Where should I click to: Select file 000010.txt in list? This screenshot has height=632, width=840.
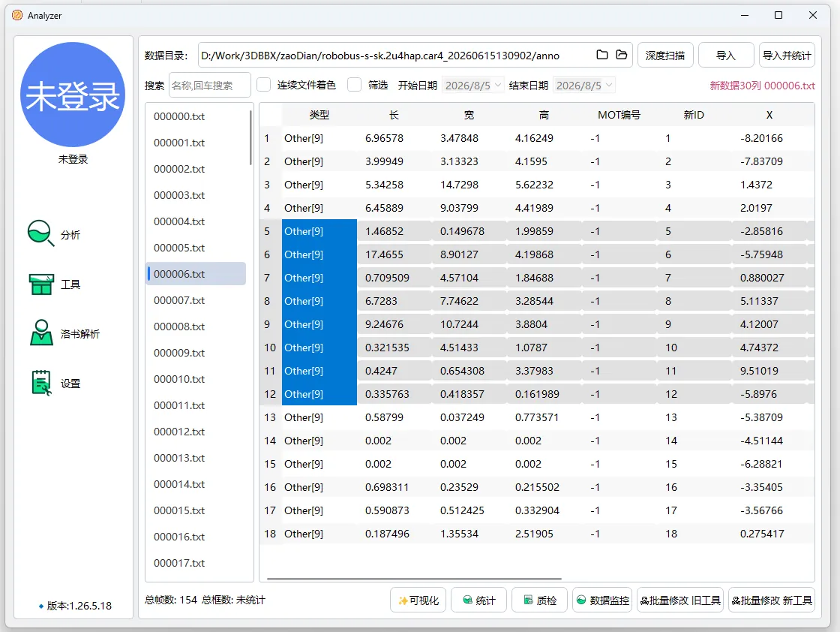[x=196, y=379]
